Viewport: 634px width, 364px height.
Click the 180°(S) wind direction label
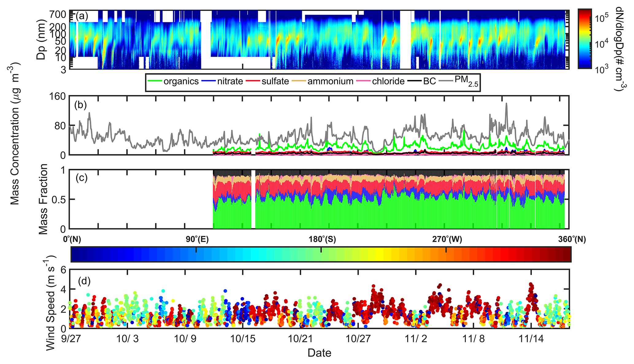(322, 239)
